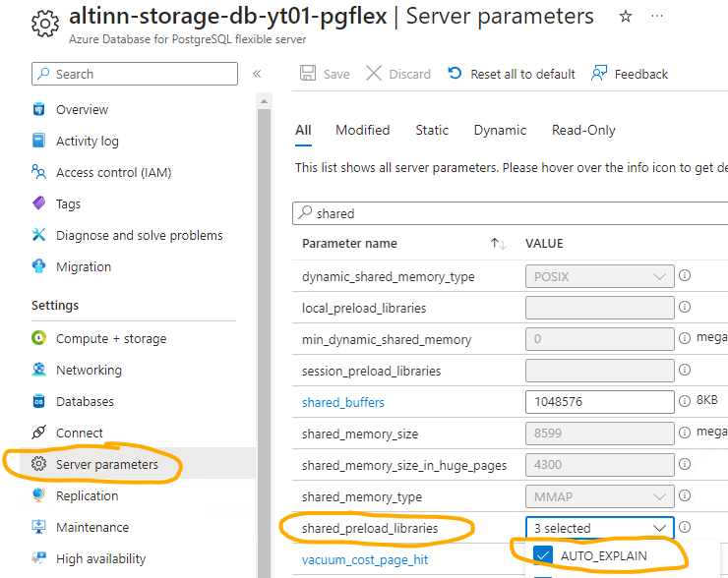Favorite this resource with star icon

(626, 18)
